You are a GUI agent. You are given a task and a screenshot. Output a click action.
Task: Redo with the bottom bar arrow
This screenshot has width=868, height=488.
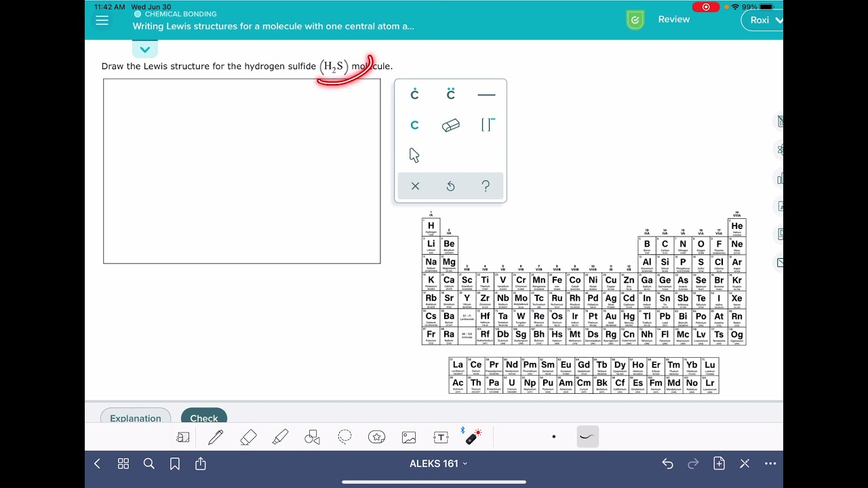pos(693,464)
